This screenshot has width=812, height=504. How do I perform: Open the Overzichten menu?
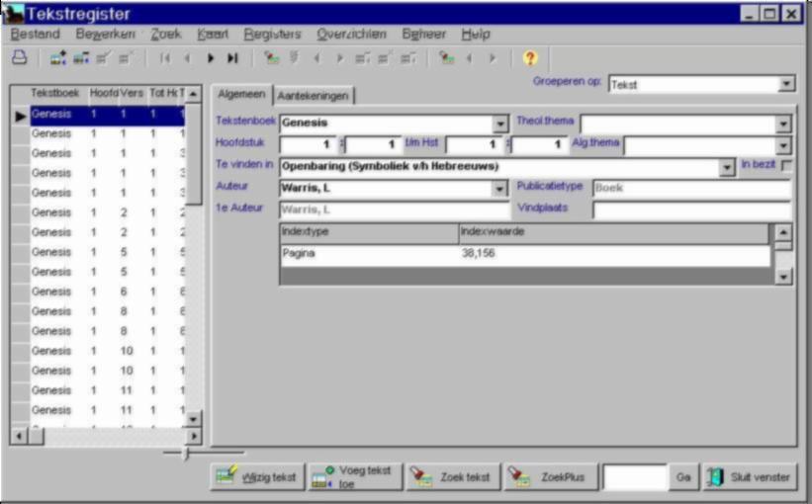click(x=351, y=34)
